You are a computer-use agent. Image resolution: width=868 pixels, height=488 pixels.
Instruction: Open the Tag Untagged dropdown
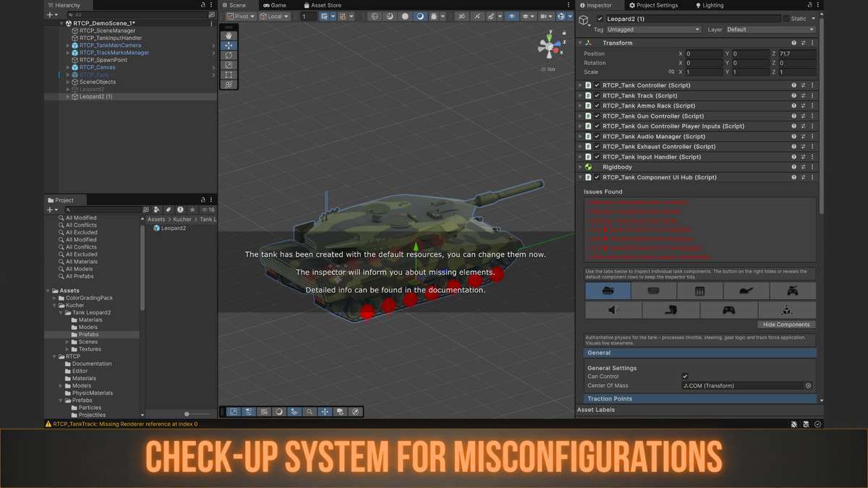coord(653,30)
